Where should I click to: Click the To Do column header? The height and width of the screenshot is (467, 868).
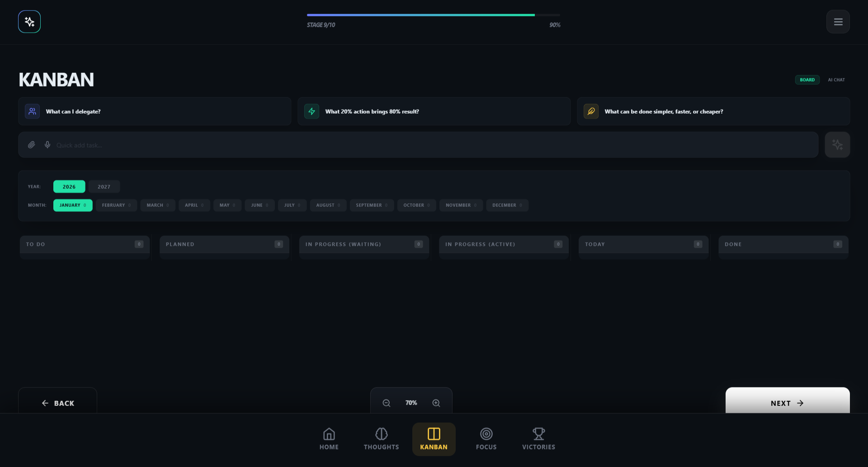point(85,244)
